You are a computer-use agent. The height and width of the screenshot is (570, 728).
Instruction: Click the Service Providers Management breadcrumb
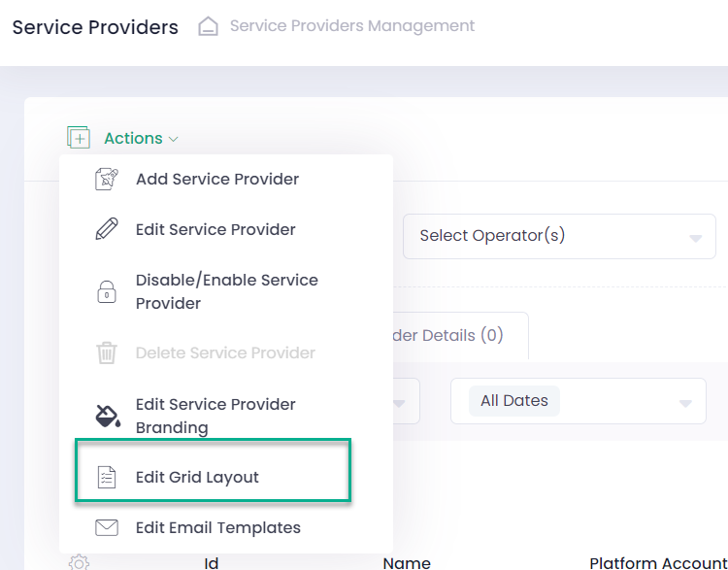tap(351, 26)
